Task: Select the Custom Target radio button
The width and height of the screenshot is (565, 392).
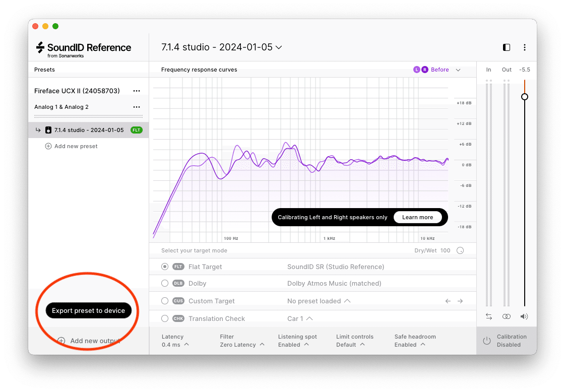Action: pyautogui.click(x=165, y=301)
